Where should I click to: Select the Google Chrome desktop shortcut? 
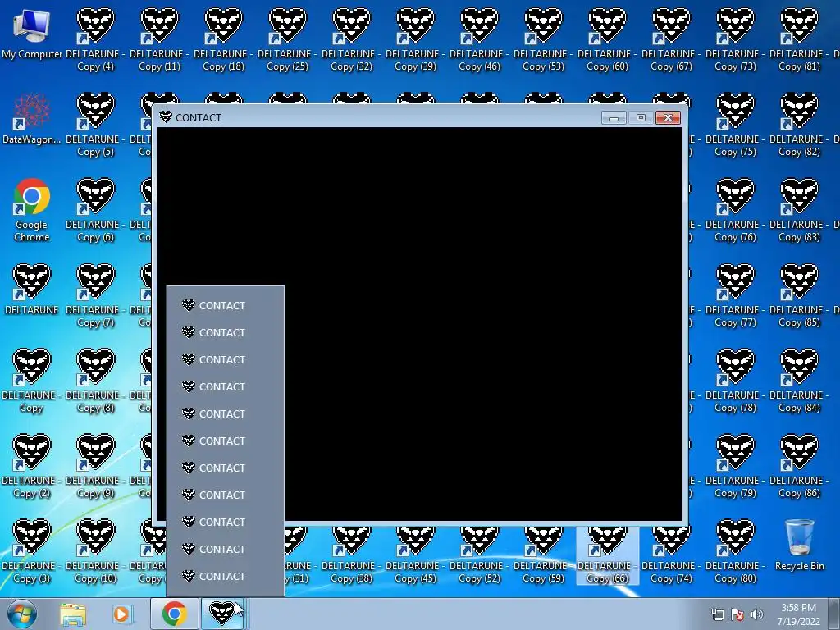pos(32,210)
